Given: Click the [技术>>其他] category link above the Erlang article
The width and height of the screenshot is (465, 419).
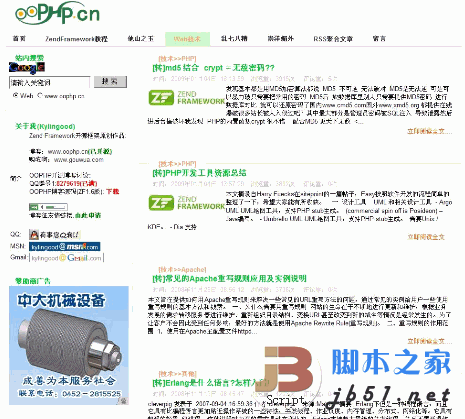Looking at the screenshot, I should pos(177,374).
